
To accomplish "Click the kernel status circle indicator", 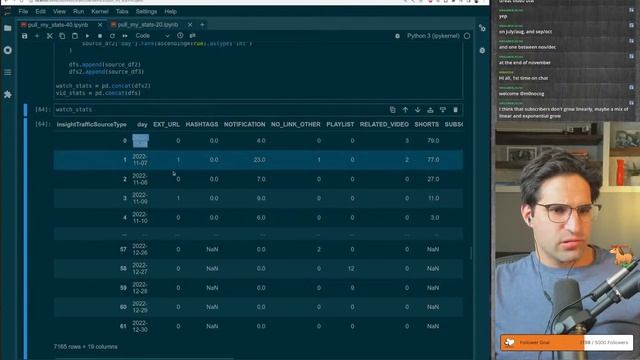I will pos(467,36).
